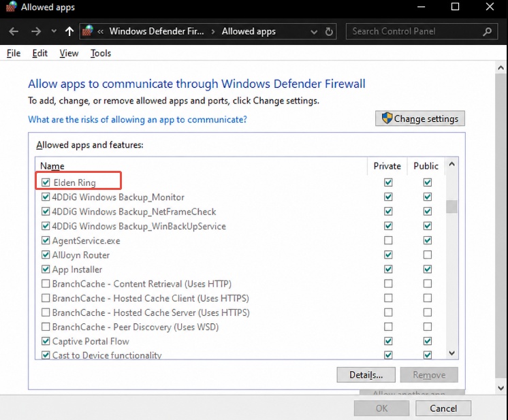Image resolution: width=508 pixels, height=420 pixels.
Task: Toggle Captive Portal Flow checkbox
Action: click(x=46, y=341)
